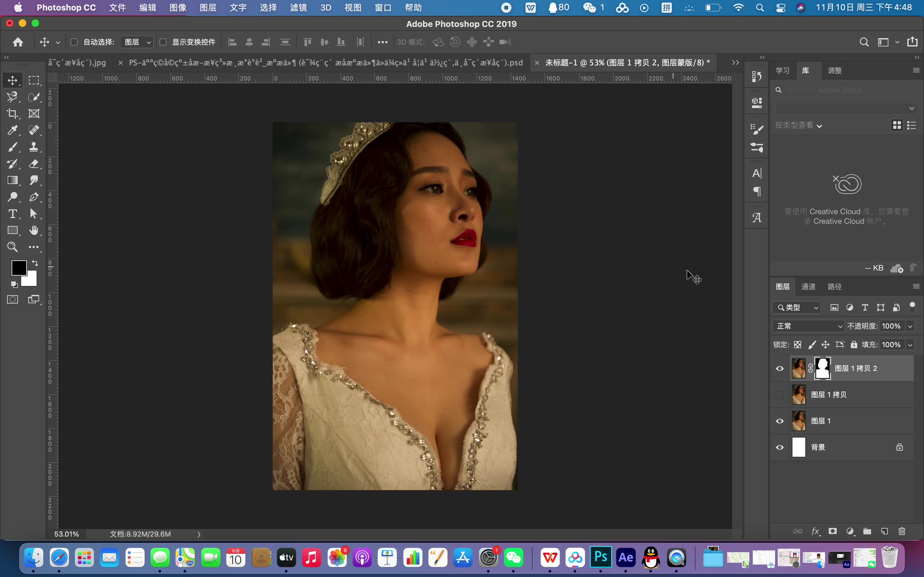
Task: Hide the 图层 1 layer
Action: tap(780, 421)
